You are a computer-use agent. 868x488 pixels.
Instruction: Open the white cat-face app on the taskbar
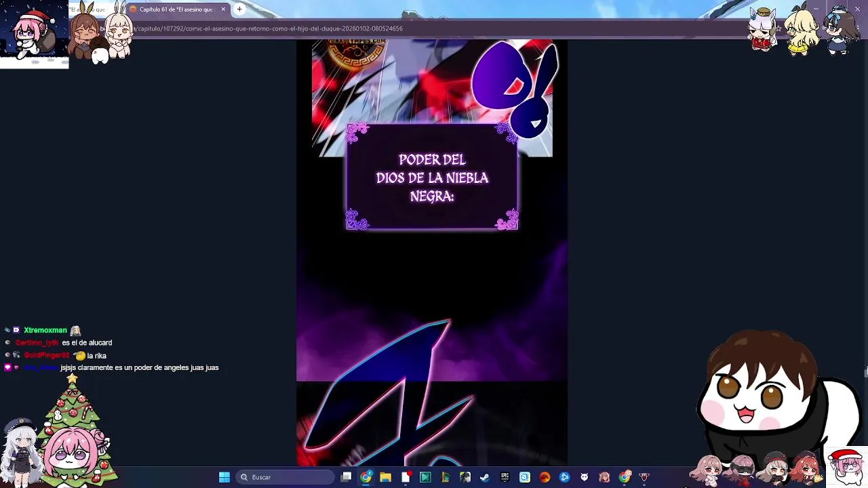[585, 477]
